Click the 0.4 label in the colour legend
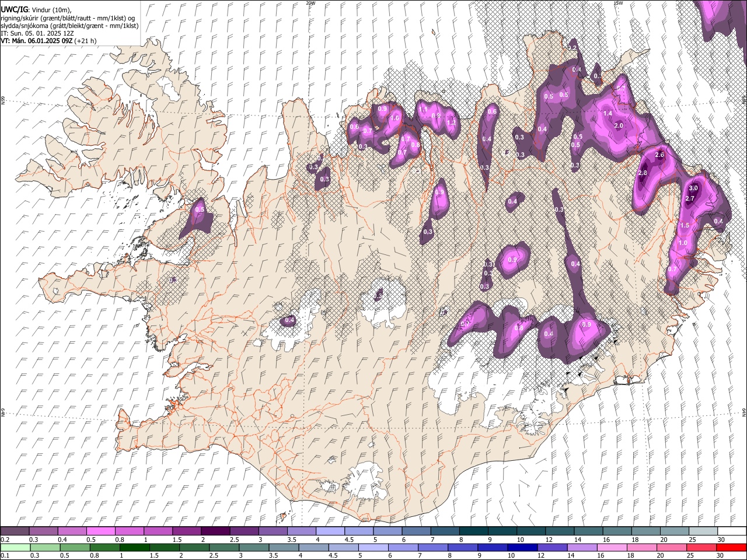 (62, 540)
